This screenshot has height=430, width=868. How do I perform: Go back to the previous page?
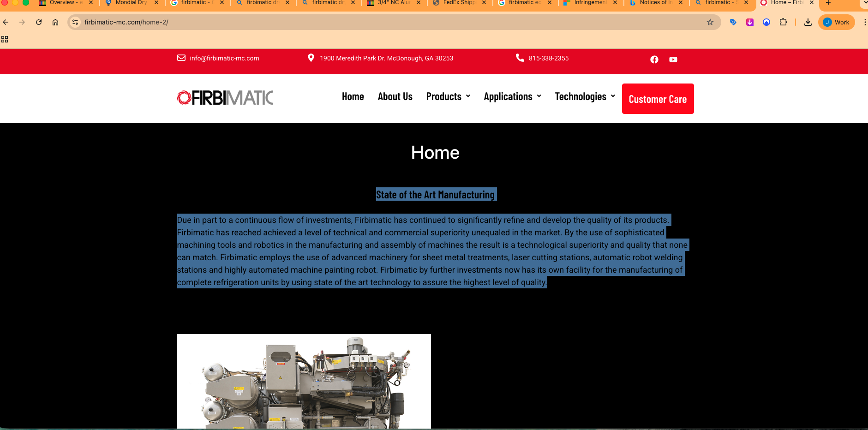(x=6, y=22)
